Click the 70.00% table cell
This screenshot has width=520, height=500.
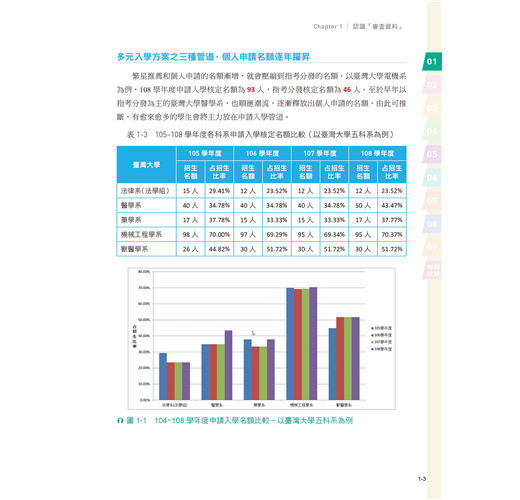219,235
